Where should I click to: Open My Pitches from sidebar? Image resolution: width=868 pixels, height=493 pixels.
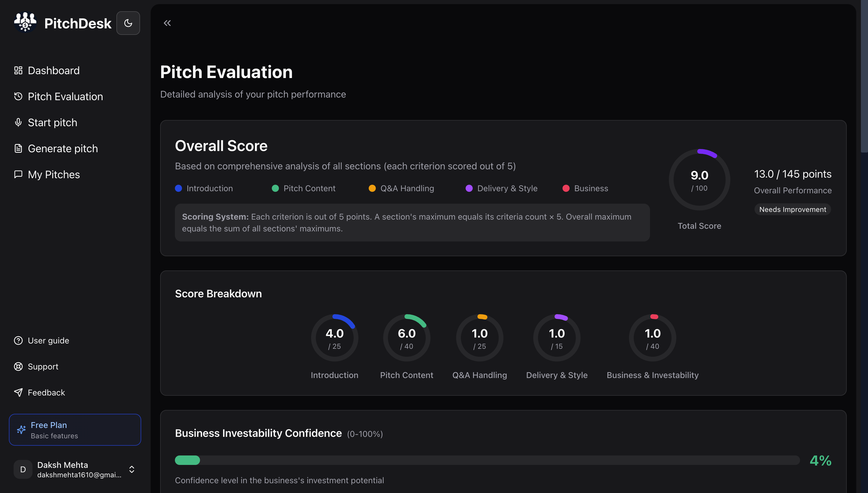(53, 174)
